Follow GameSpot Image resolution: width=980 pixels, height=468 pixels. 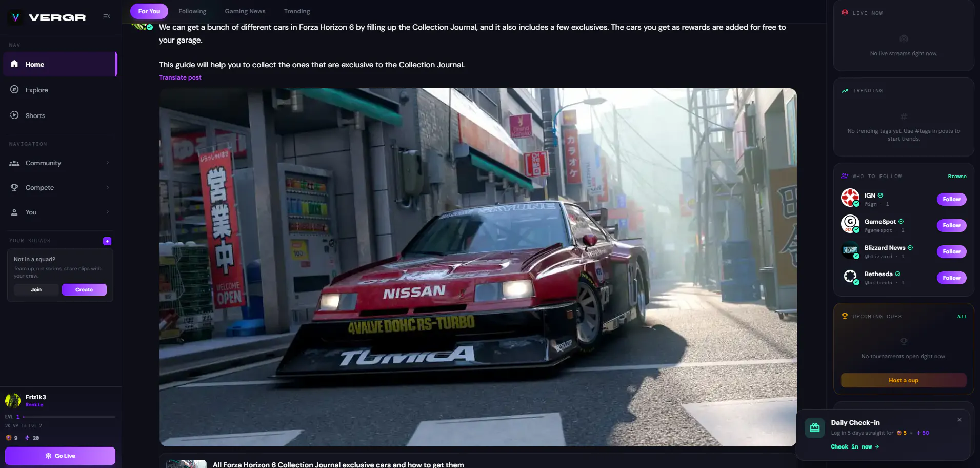pos(951,225)
